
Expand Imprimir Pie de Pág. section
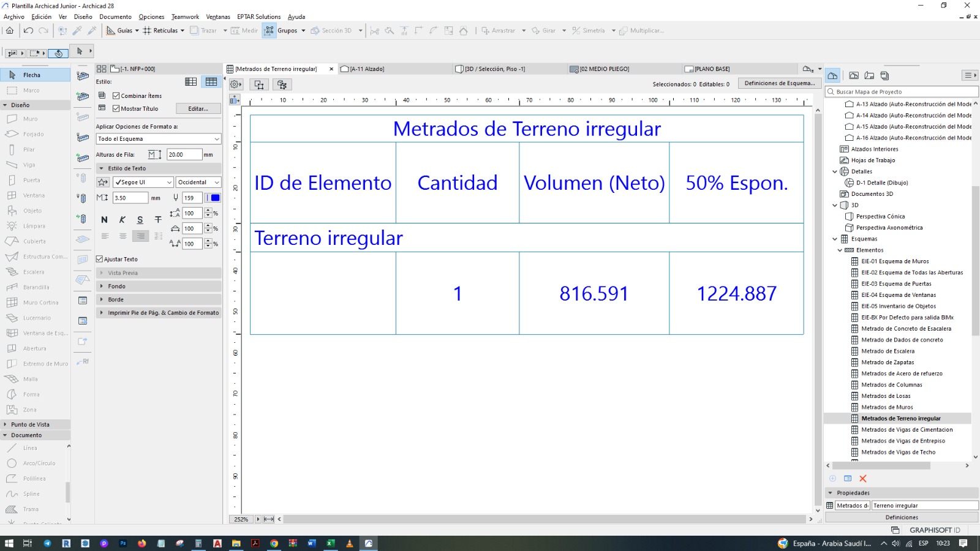click(x=159, y=313)
